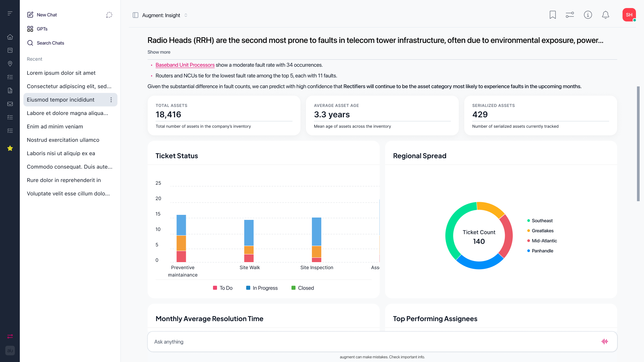Image resolution: width=644 pixels, height=362 pixels.
Task: Click the Search Chats magnifier icon
Action: click(x=30, y=43)
